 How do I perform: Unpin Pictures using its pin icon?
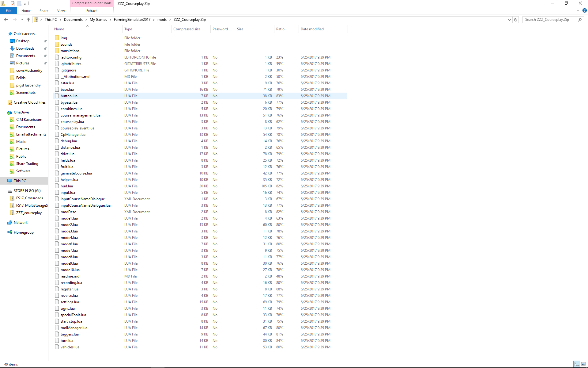point(45,63)
